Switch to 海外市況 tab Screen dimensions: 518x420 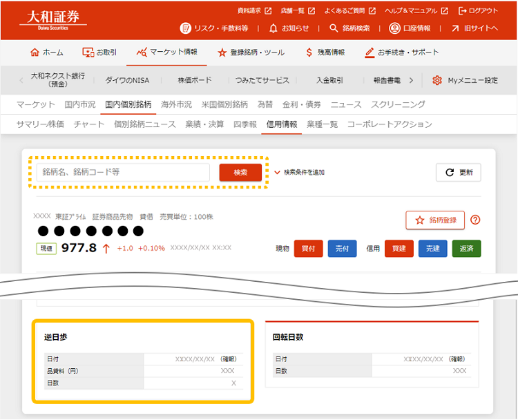tap(176, 104)
